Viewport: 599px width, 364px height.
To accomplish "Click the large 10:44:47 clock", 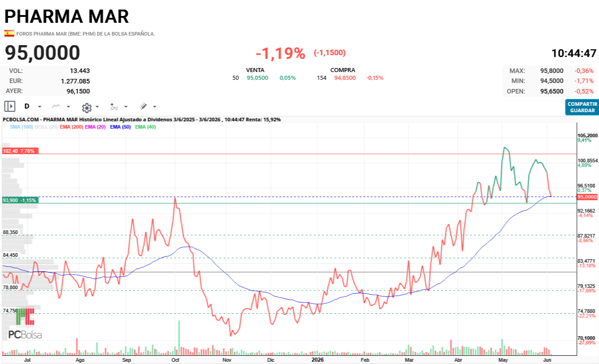I will click(574, 53).
